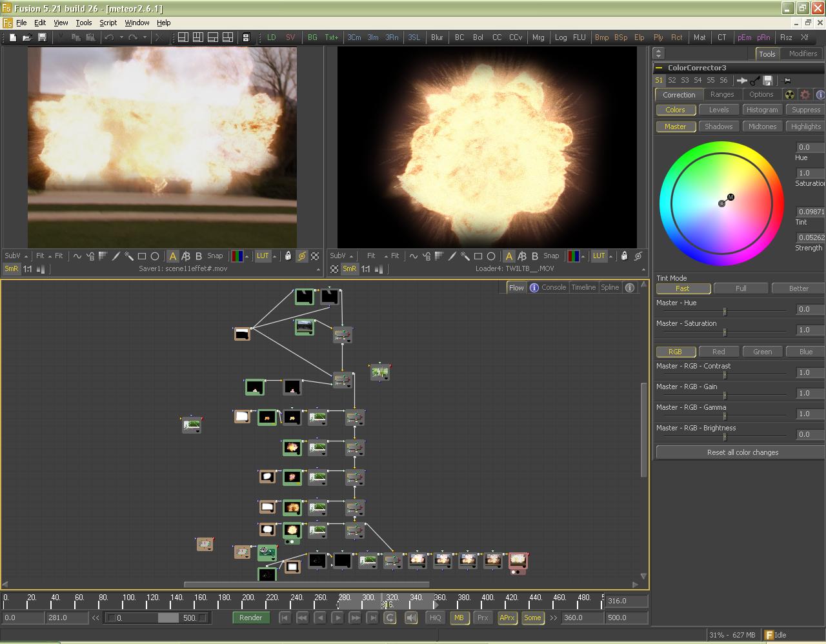Image resolution: width=826 pixels, height=644 pixels.
Task: Select the ellipse mask icon in left viewer
Action: pyautogui.click(x=155, y=256)
